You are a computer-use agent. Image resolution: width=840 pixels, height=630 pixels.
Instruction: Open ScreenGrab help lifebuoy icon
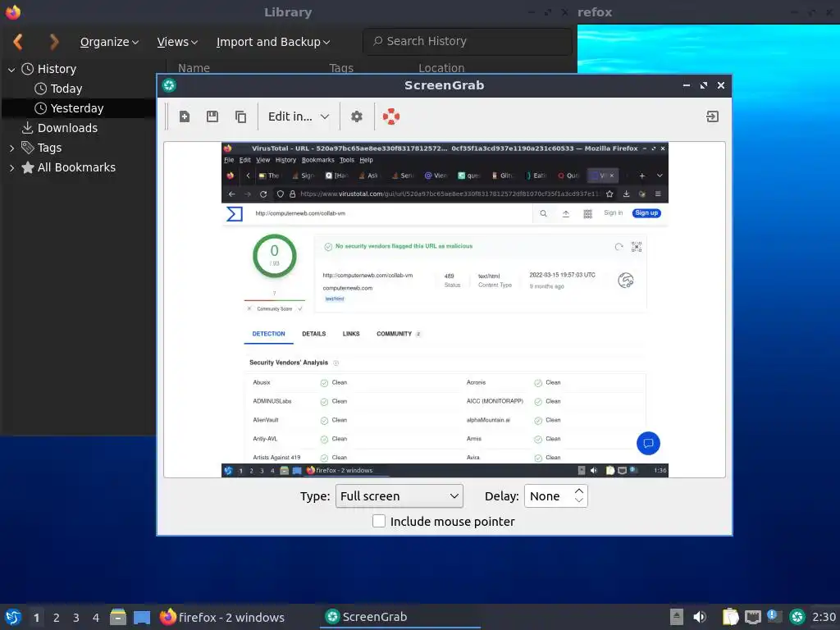(x=391, y=116)
